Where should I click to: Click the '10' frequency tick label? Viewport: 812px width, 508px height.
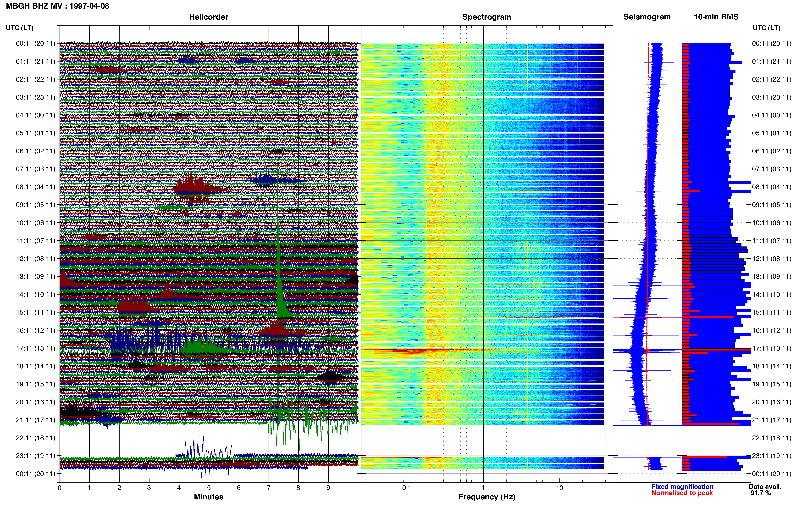[559, 488]
